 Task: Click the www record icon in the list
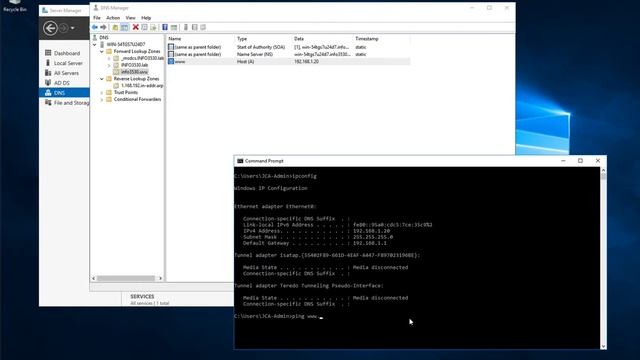(x=171, y=62)
